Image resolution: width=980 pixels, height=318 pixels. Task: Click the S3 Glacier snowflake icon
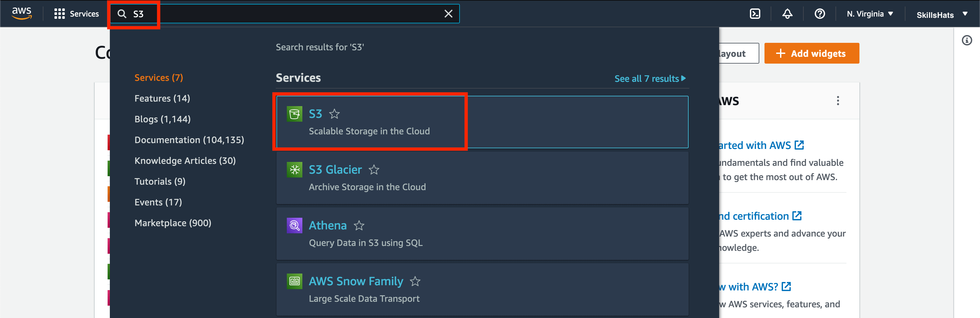point(294,169)
